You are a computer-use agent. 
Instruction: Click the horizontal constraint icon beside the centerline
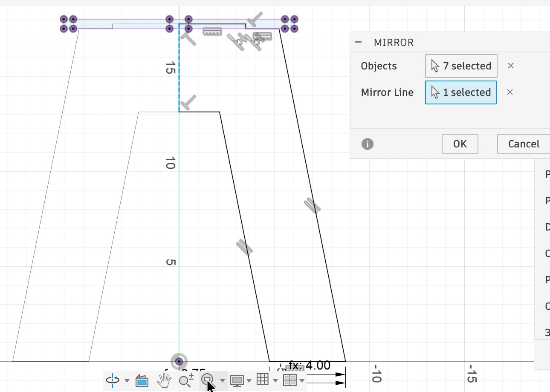click(x=212, y=32)
